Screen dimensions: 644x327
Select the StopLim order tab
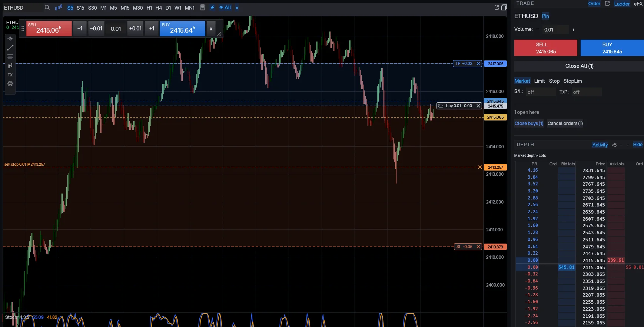[x=573, y=81]
